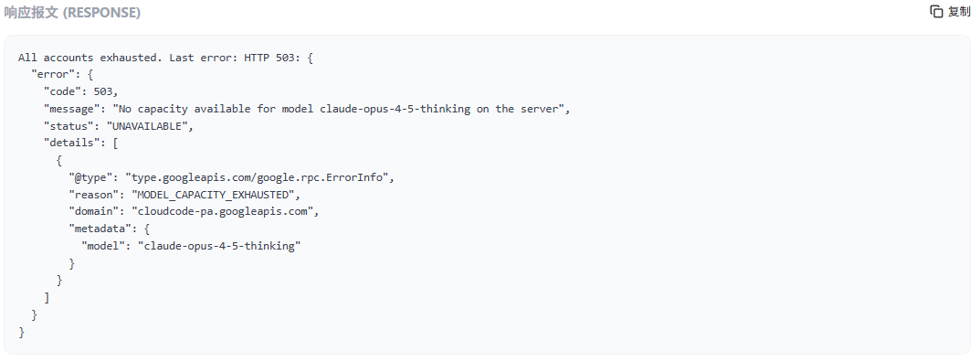Click the "metadata" key
980x362 pixels.
pyautogui.click(x=100, y=229)
